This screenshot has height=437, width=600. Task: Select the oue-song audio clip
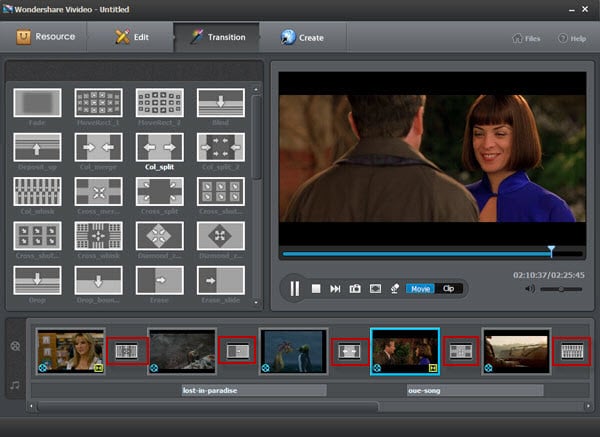click(475, 390)
